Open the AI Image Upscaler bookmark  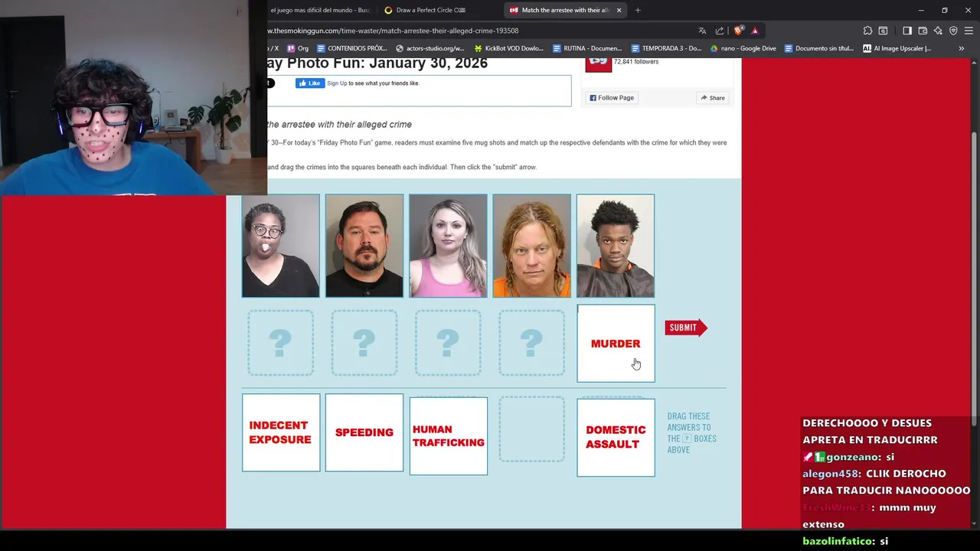[897, 48]
